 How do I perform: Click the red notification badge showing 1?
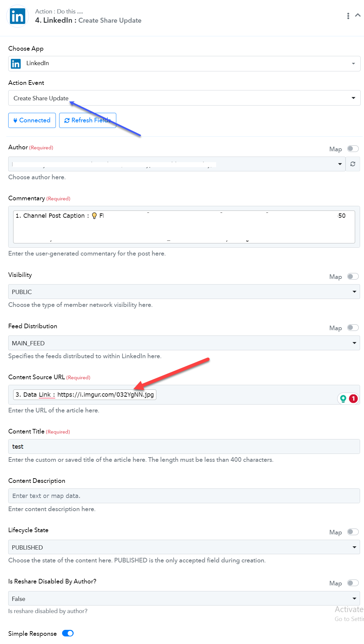pyautogui.click(x=353, y=399)
